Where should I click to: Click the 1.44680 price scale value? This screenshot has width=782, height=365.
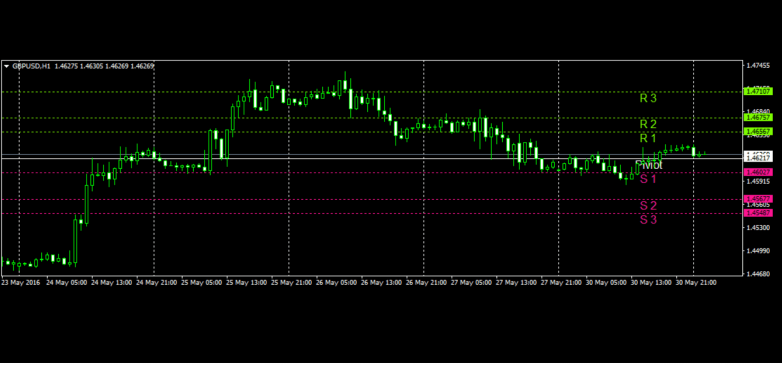click(758, 274)
